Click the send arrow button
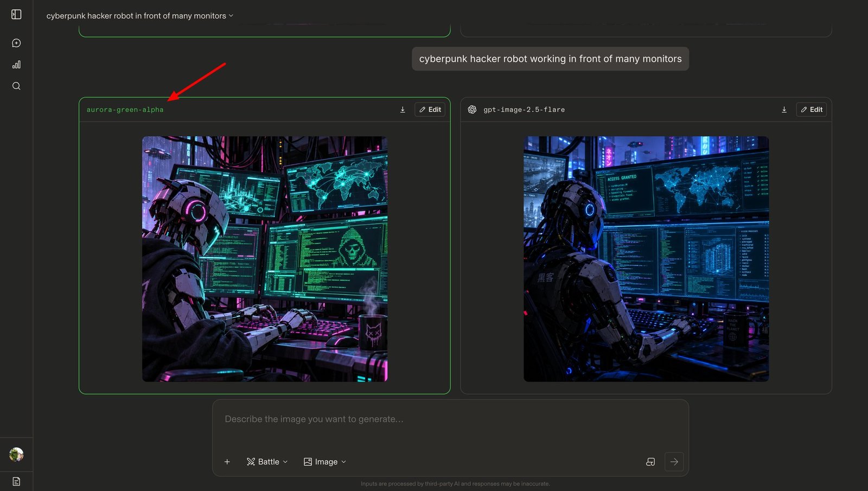Viewport: 868px width, 491px height. (x=674, y=462)
